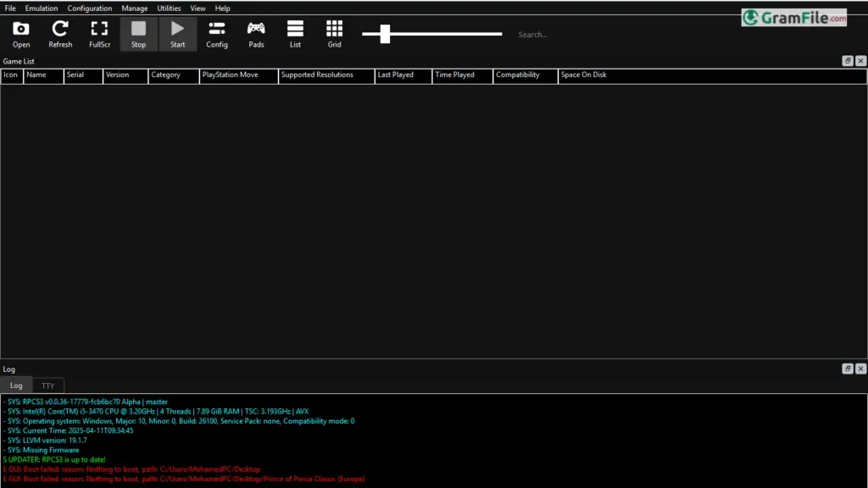The height and width of the screenshot is (488, 868).
Task: Open the File menu
Action: click(x=10, y=8)
